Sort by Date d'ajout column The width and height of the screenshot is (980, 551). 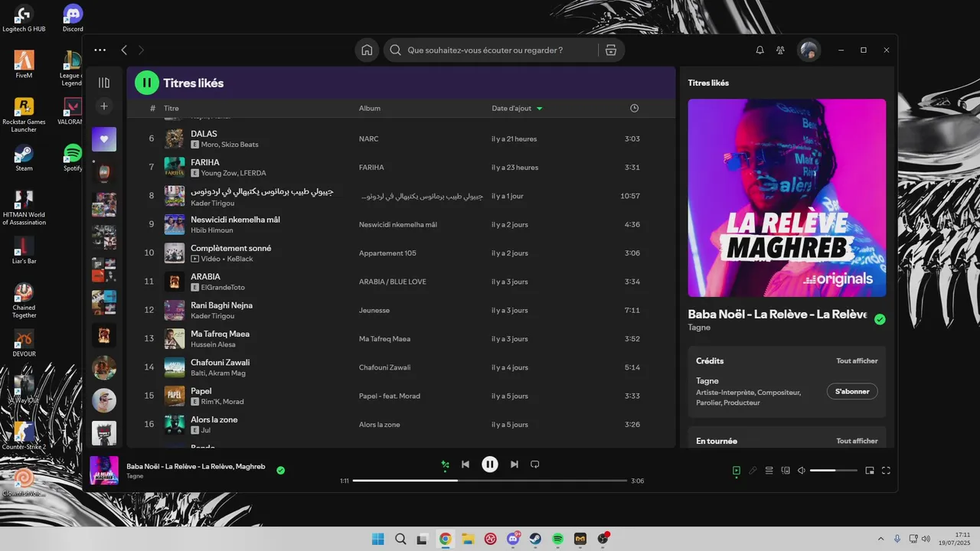pyautogui.click(x=517, y=109)
